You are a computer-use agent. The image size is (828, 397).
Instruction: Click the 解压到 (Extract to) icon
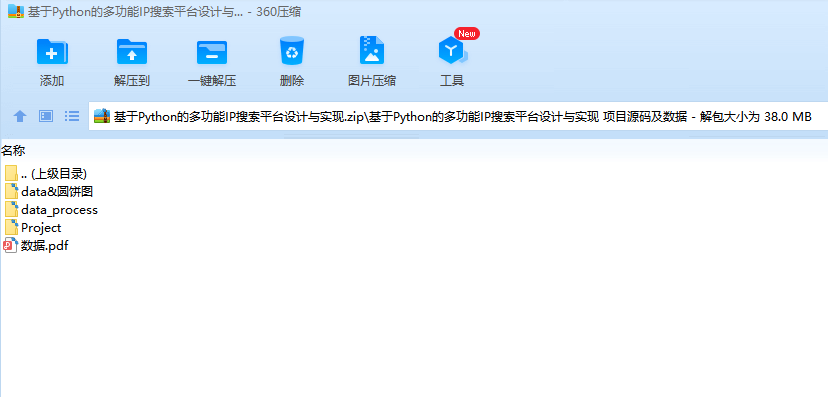(x=132, y=52)
